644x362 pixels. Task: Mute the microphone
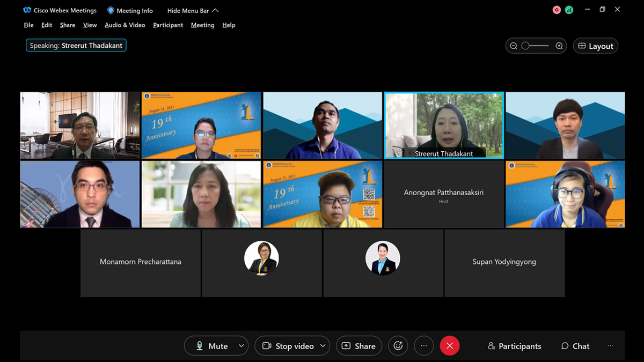click(x=212, y=346)
